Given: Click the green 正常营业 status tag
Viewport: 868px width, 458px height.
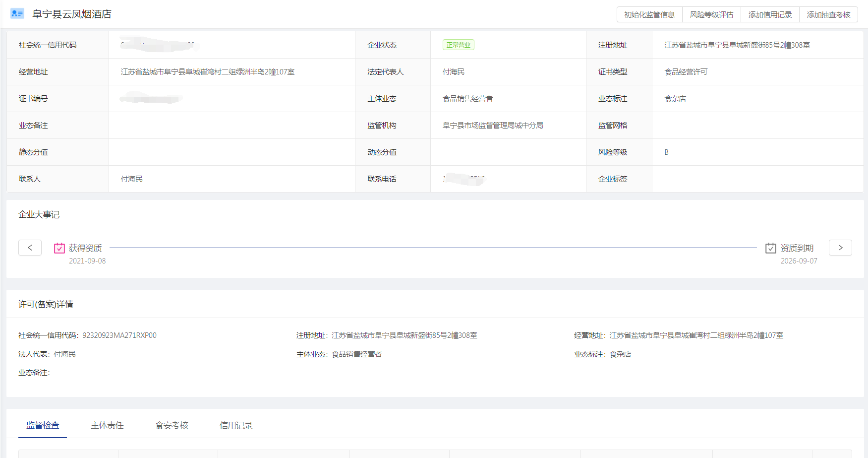Looking at the screenshot, I should tap(458, 45).
